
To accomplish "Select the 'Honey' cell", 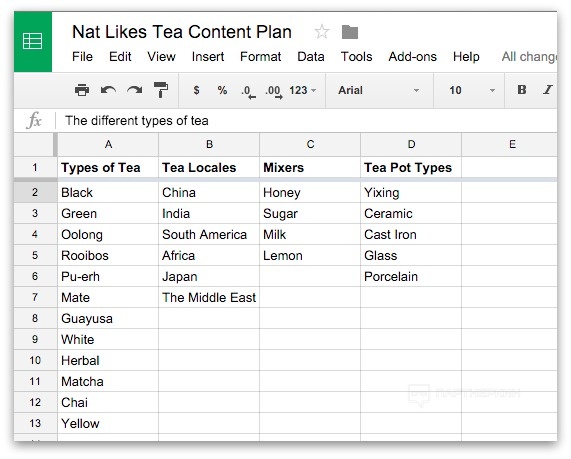I will [310, 192].
